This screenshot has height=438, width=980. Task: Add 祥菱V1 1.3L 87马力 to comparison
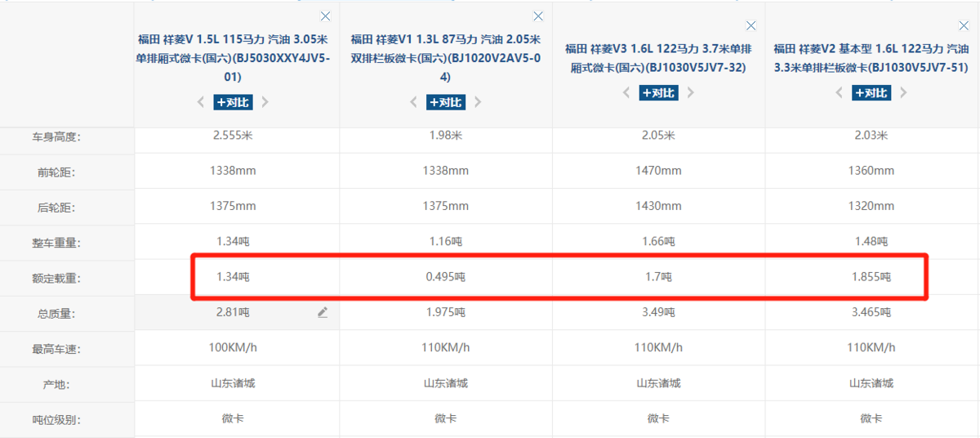446,102
